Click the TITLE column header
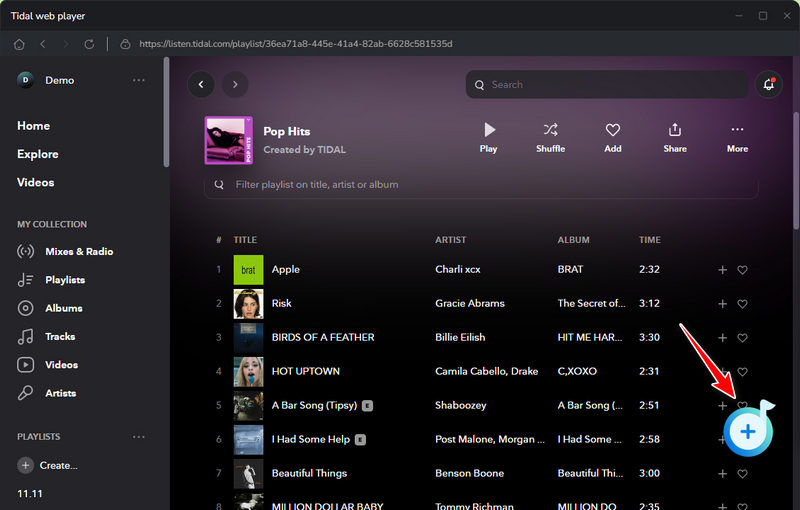Viewport: 800px width, 510px height. pos(245,240)
